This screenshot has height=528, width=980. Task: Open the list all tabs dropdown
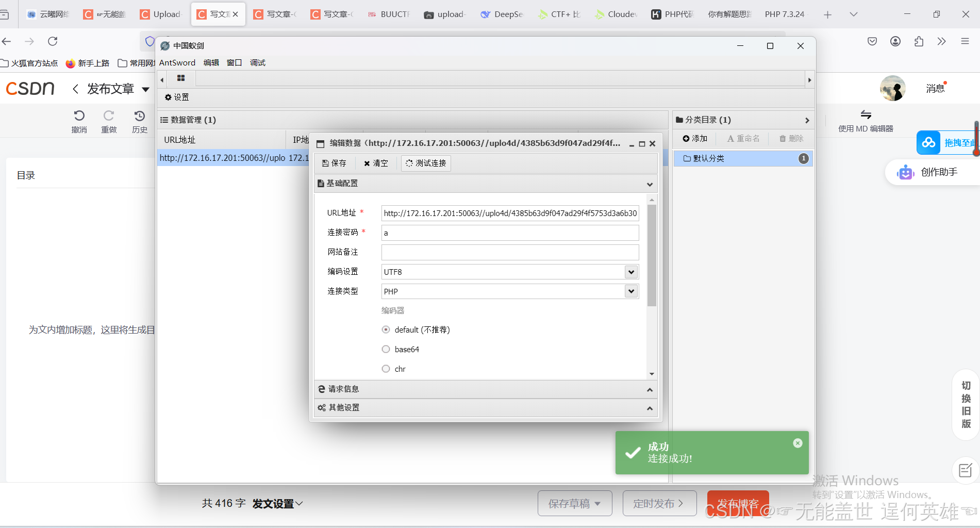[853, 14]
